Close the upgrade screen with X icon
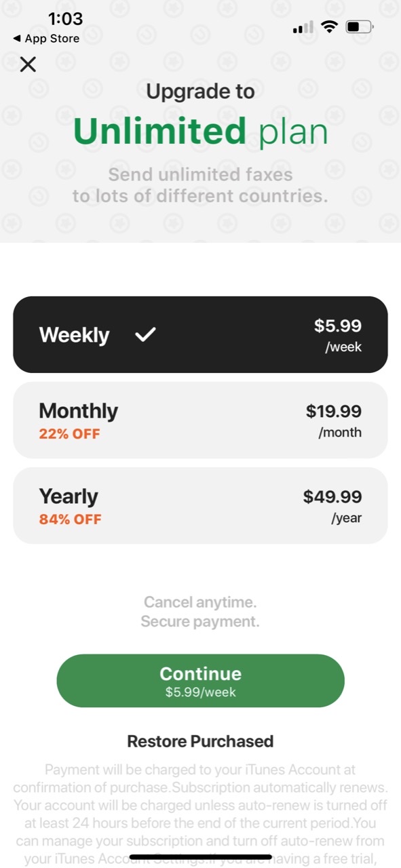The height and width of the screenshot is (868, 401). (x=28, y=64)
